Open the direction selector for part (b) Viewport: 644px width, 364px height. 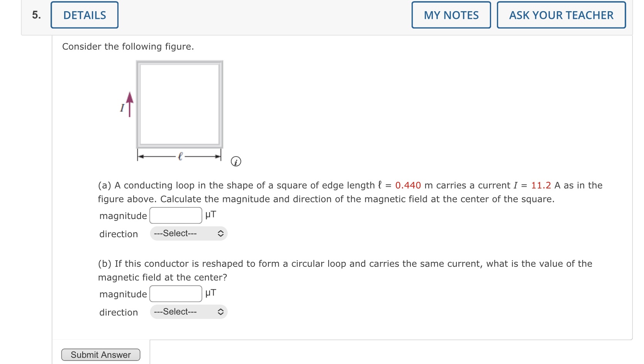pos(188,312)
